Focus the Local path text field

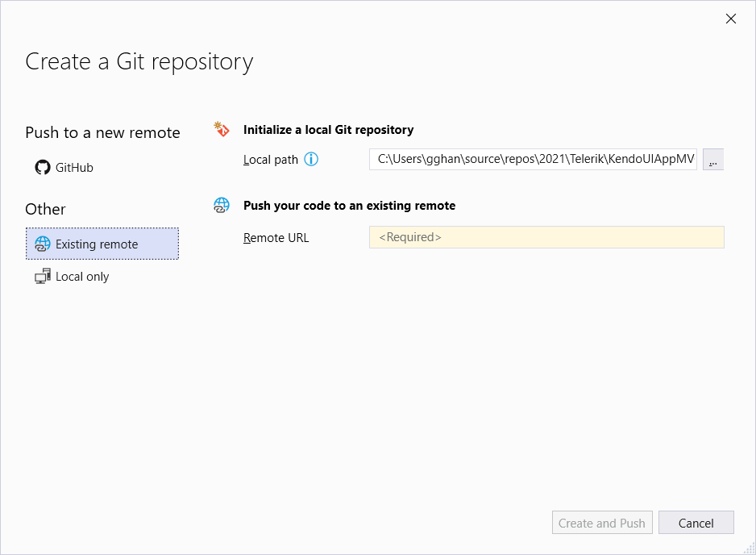click(532, 160)
